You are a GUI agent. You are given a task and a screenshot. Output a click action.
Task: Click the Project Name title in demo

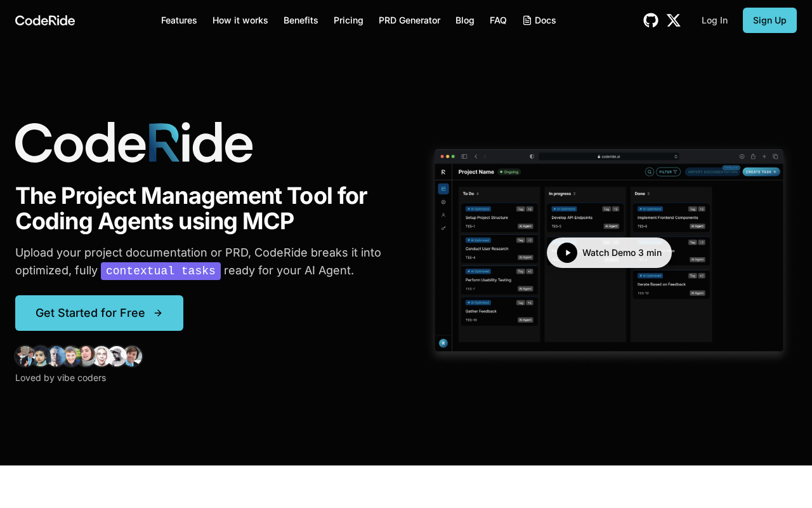coord(476,171)
